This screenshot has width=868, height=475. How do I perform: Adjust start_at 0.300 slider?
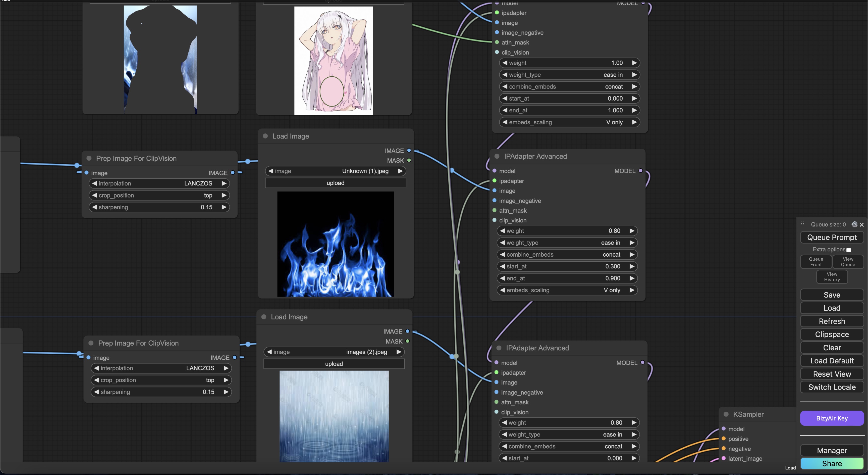567,266
